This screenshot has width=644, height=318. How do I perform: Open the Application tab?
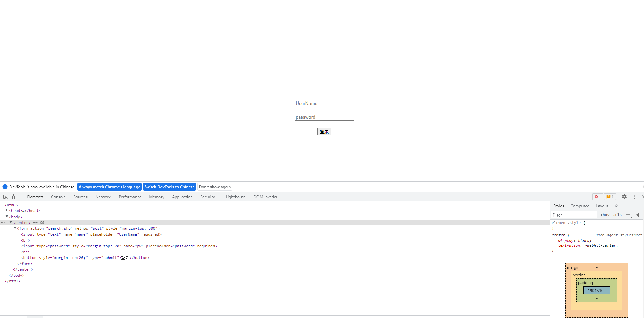pos(182,197)
